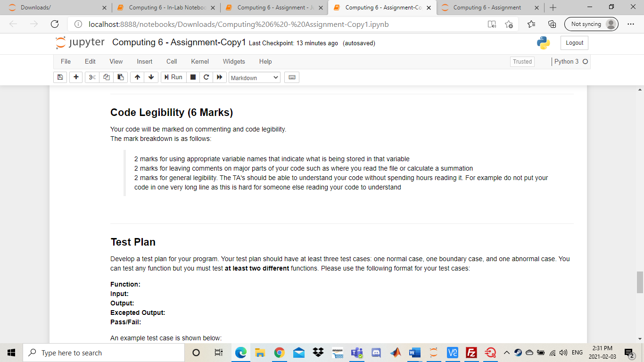Run the current cell
Viewport: 644px width, 362px height.
tap(173, 77)
